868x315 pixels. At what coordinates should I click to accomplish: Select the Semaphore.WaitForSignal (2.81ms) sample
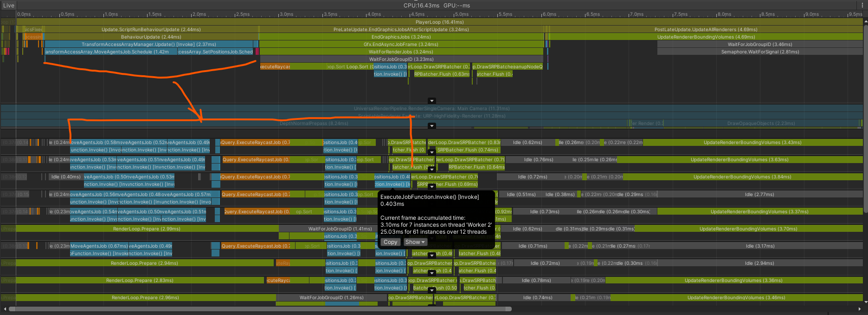click(759, 52)
